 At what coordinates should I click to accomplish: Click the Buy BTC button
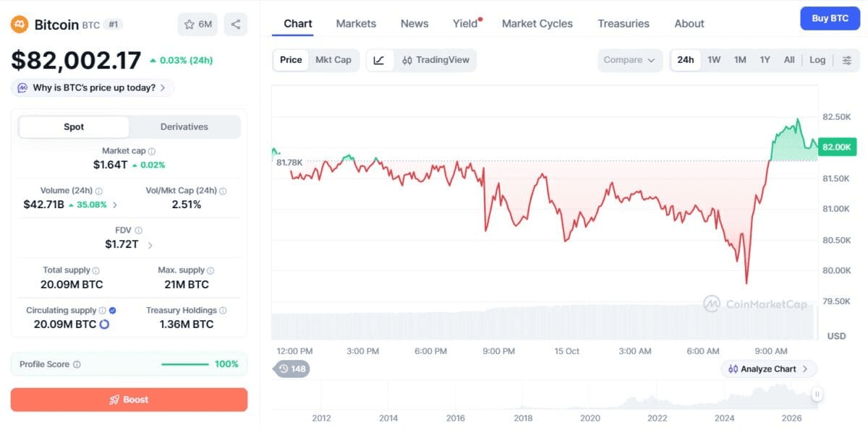point(830,18)
